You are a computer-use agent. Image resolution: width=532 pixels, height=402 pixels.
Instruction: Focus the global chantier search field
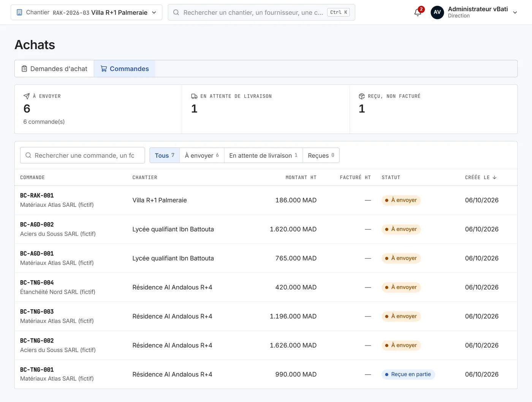[261, 13]
